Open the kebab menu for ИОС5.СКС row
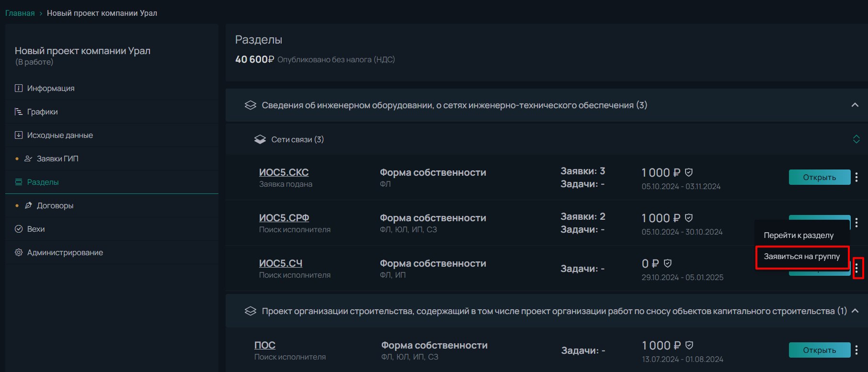 point(857,177)
